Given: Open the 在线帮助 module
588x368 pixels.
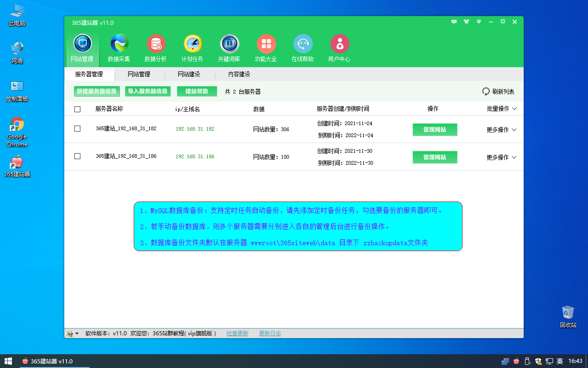Looking at the screenshot, I should click(303, 48).
